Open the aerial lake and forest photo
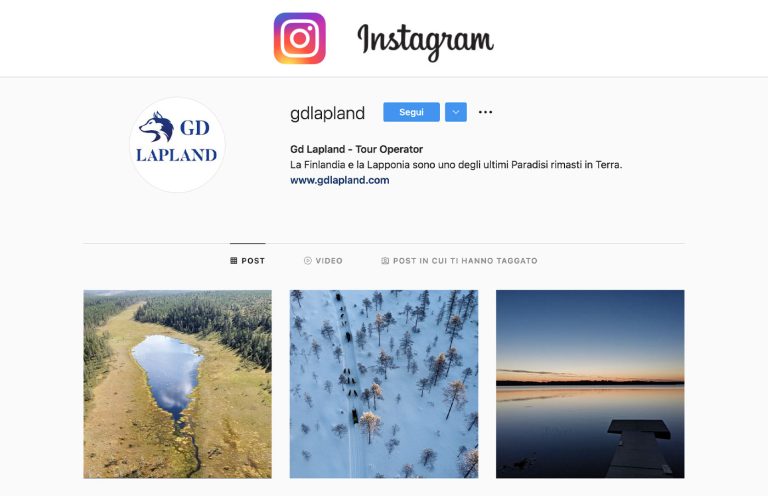 click(177, 384)
